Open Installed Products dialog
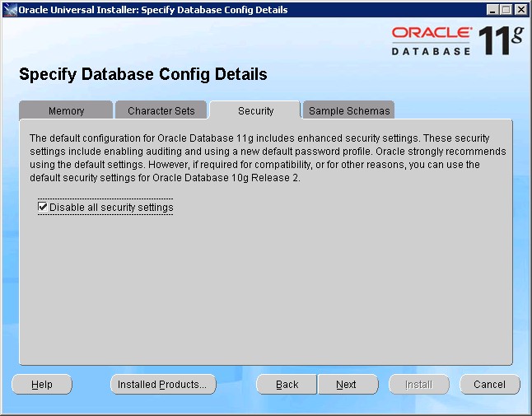 point(163,385)
